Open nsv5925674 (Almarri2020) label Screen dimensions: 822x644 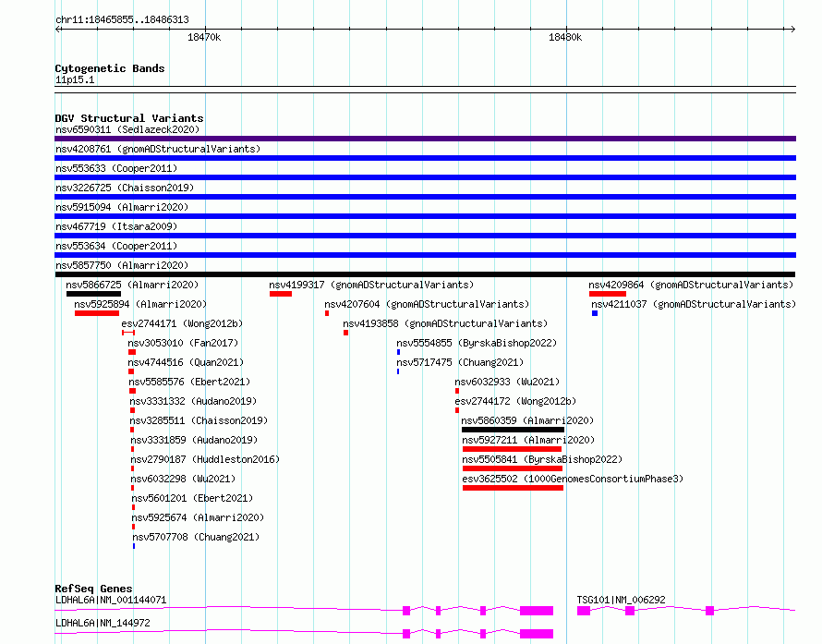(198, 517)
